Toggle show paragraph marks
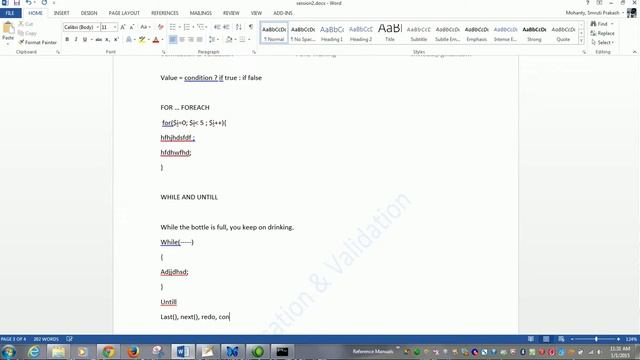 coord(251,27)
